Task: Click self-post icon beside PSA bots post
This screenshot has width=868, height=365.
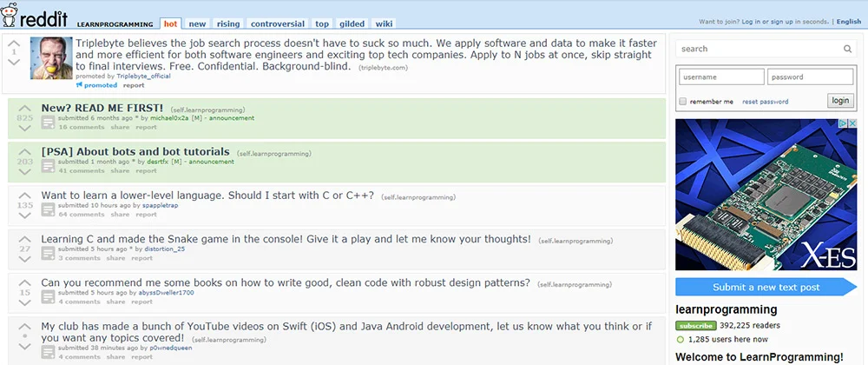Action: 48,166
